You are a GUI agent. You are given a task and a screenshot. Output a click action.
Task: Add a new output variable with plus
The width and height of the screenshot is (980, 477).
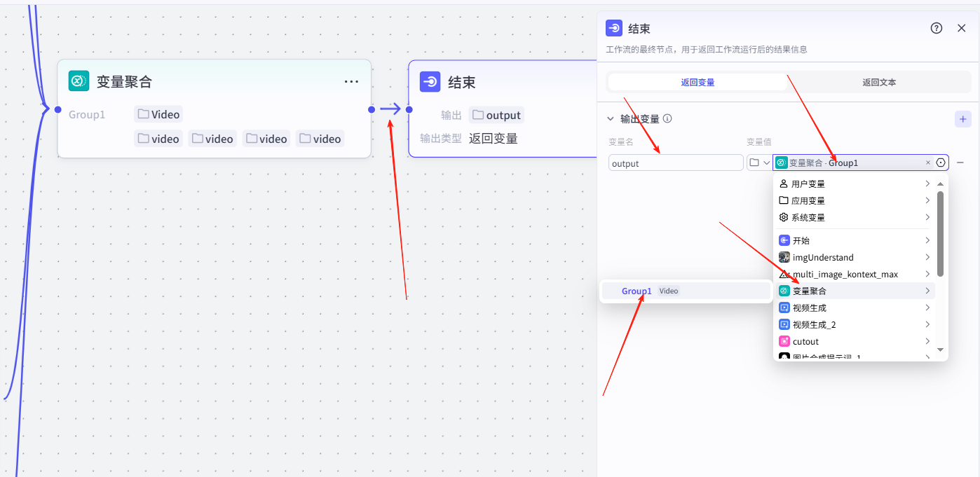963,119
